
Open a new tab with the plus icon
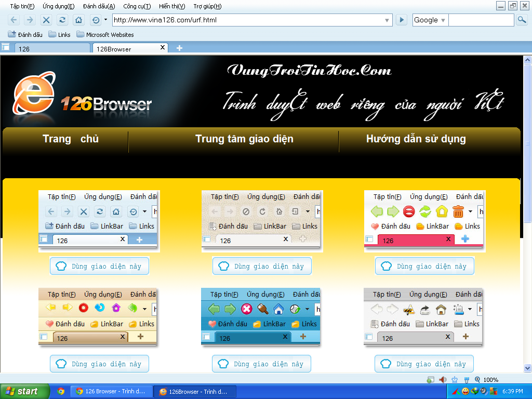[x=179, y=48]
